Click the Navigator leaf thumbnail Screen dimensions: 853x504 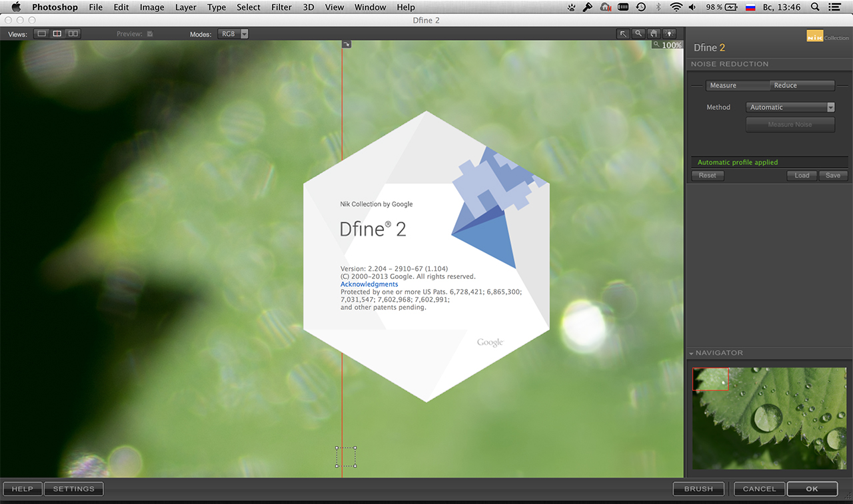(x=770, y=418)
